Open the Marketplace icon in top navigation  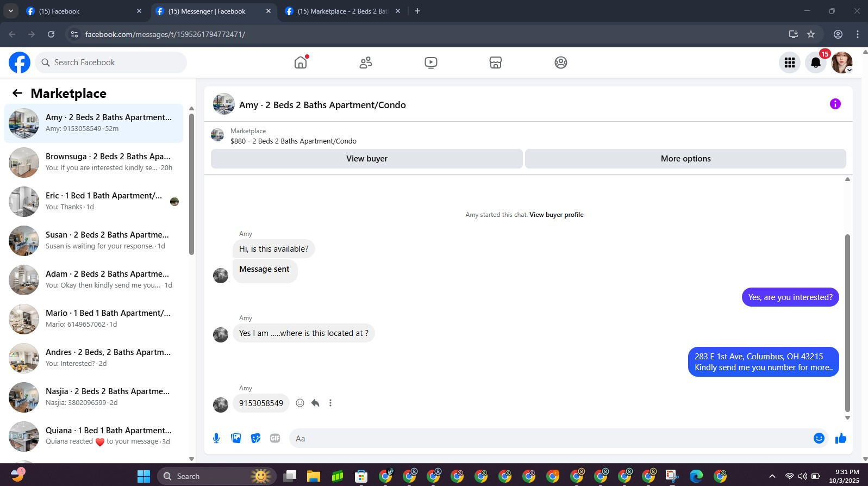point(496,63)
